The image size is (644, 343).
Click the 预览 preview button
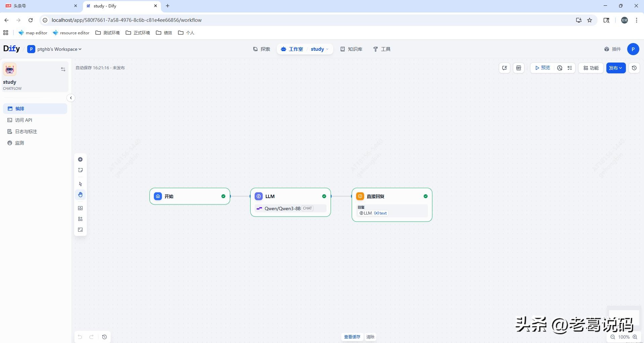[x=543, y=68]
